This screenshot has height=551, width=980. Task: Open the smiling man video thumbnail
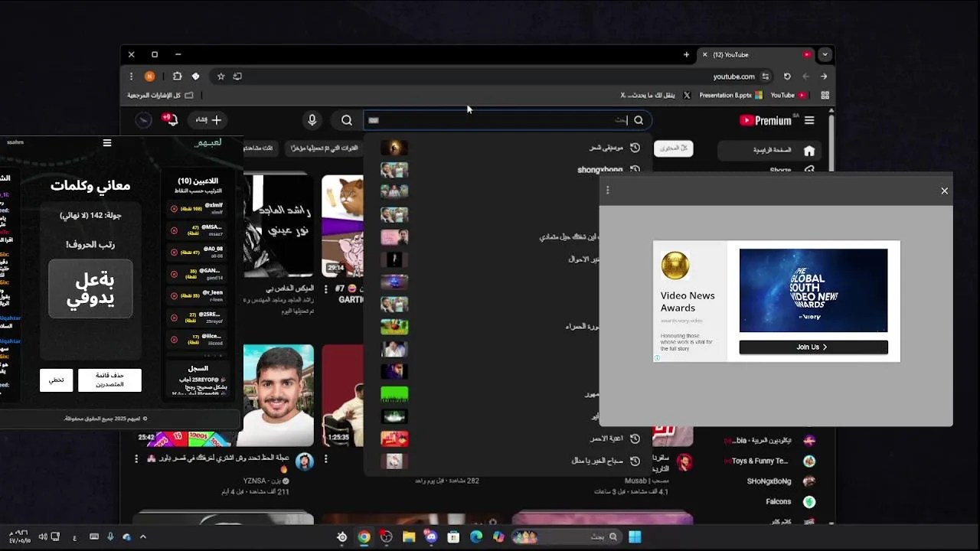(x=279, y=396)
